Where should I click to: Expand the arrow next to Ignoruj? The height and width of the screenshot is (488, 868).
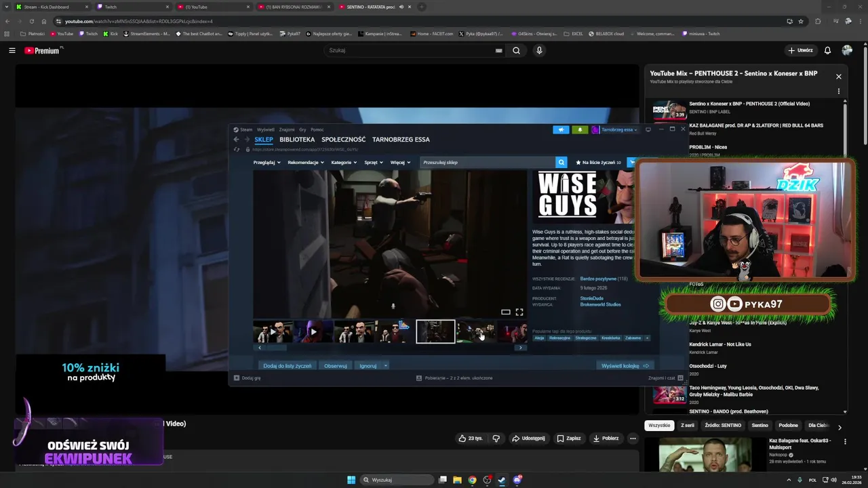(x=385, y=366)
